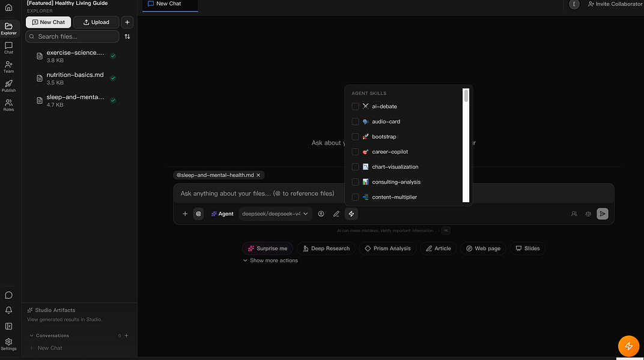This screenshot has width=644, height=360.
Task: Click the @ reference files icon
Action: point(198,214)
